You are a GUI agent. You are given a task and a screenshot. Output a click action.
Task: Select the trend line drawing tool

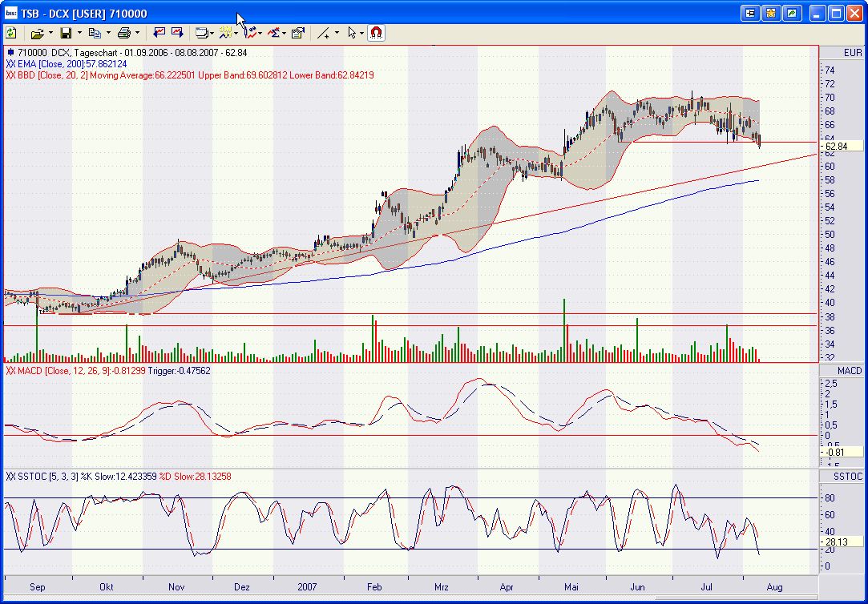click(x=323, y=33)
